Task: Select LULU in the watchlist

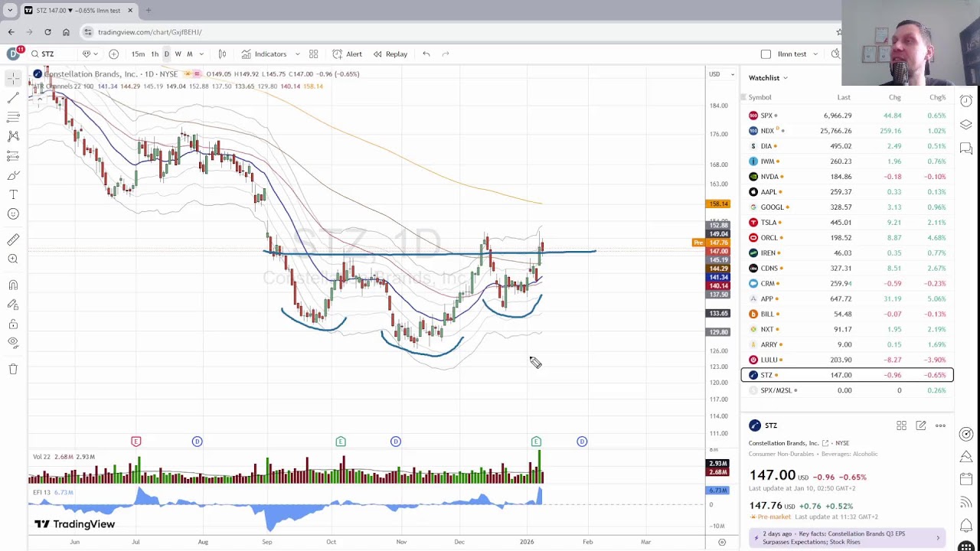Action: point(848,360)
